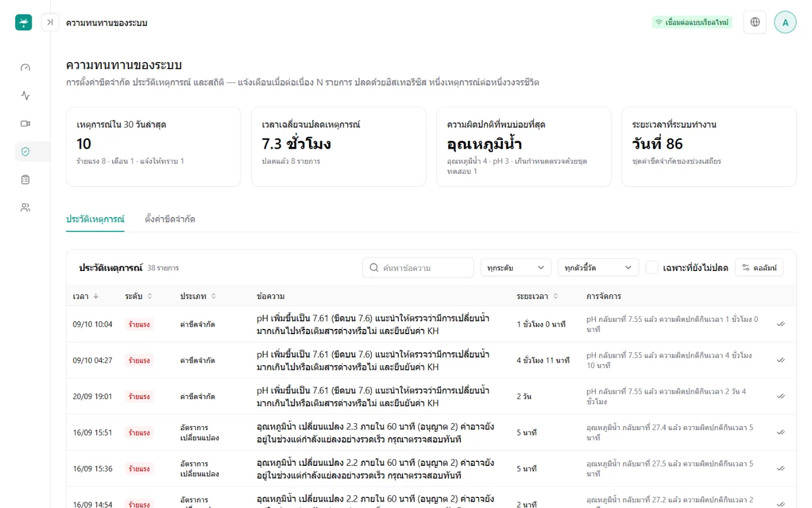Open the dashboard gauge icon in sidebar
812x508 pixels.
(25, 67)
